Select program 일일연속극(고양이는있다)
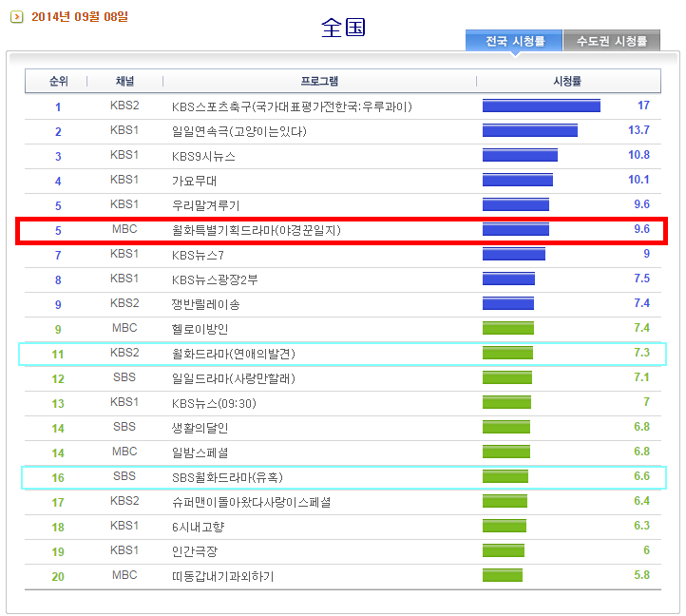The image size is (686, 616). [238, 131]
